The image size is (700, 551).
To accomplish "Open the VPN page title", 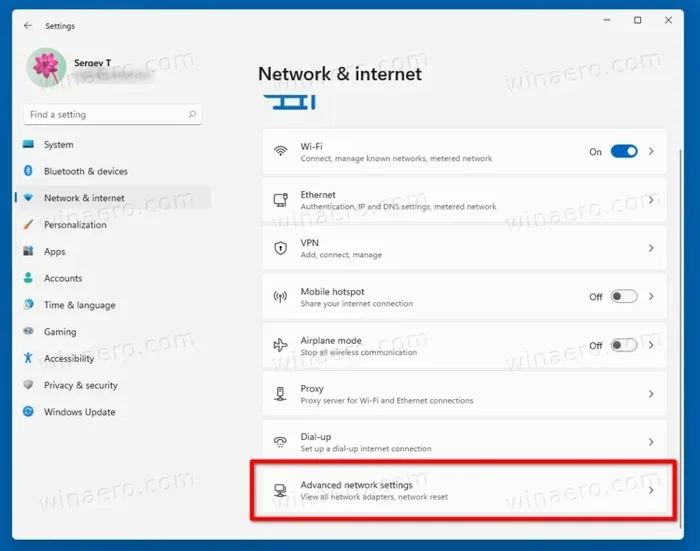I will tap(309, 243).
